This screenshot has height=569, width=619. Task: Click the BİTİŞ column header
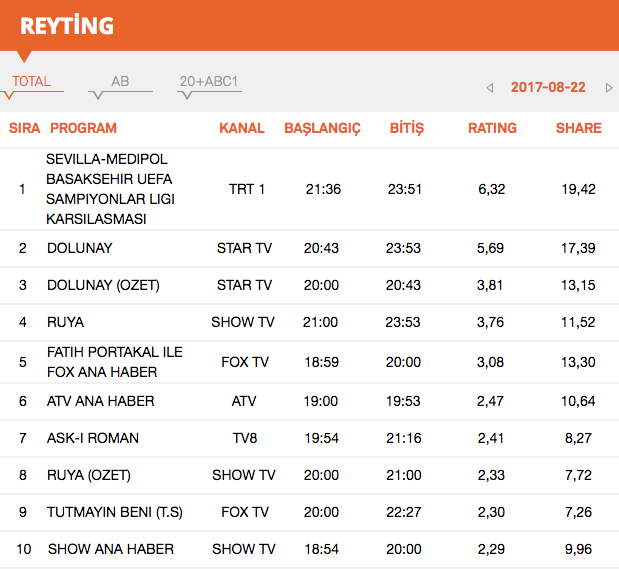pyautogui.click(x=406, y=128)
